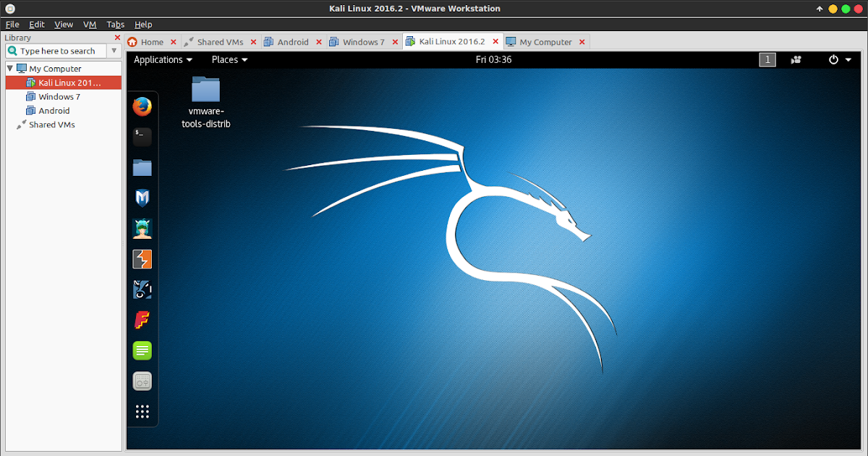Click the library search input field

pyautogui.click(x=56, y=51)
